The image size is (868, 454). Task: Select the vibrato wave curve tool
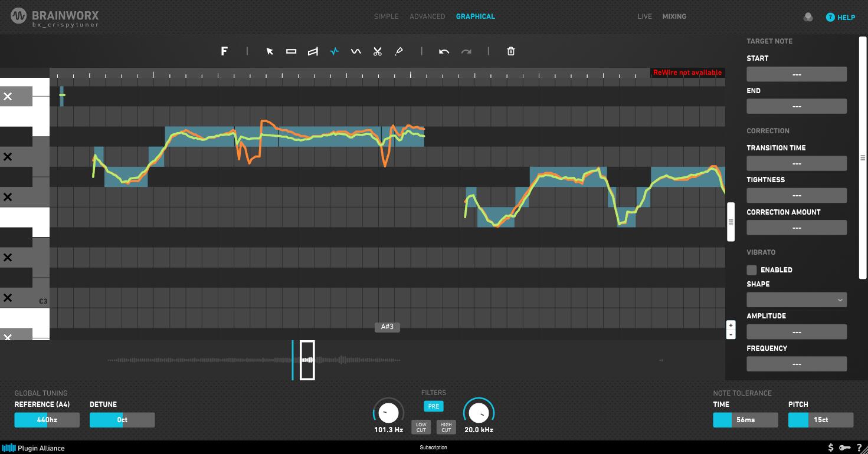[356, 51]
